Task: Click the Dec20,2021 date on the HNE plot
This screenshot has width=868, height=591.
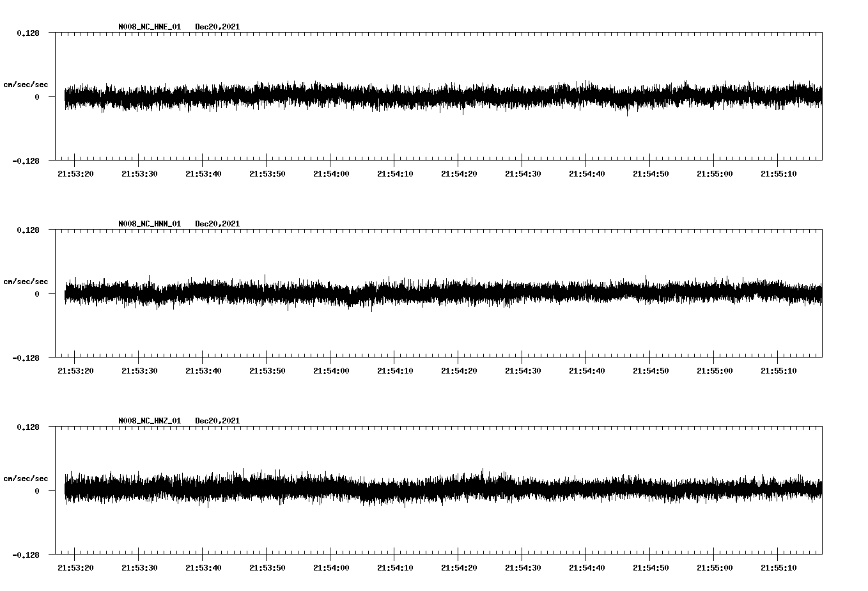Action: [x=217, y=27]
